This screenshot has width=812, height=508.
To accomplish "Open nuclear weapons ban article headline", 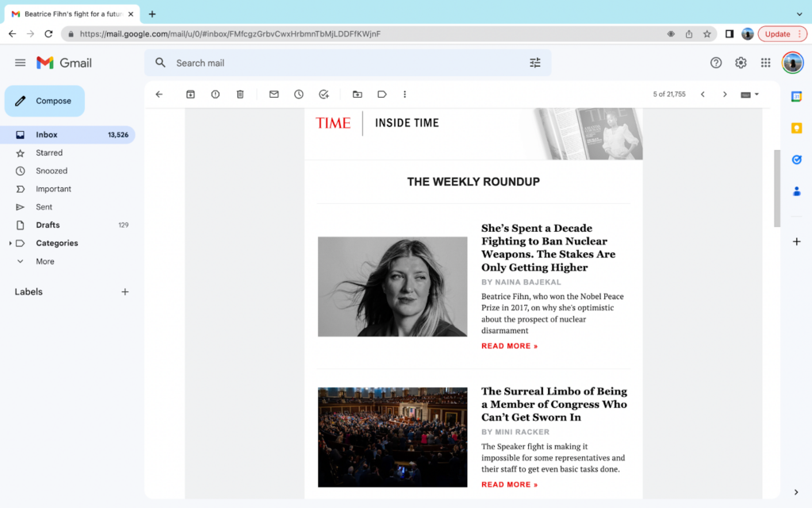I will tap(549, 248).
